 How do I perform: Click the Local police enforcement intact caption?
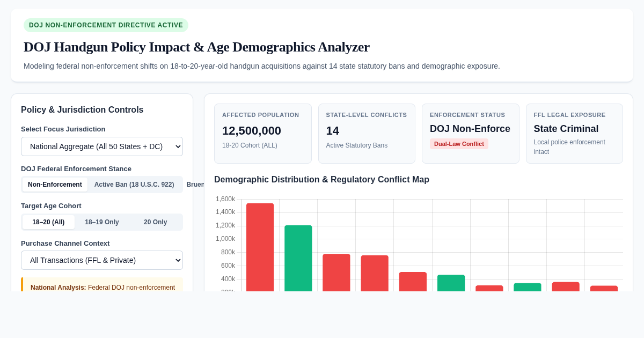(x=569, y=147)
